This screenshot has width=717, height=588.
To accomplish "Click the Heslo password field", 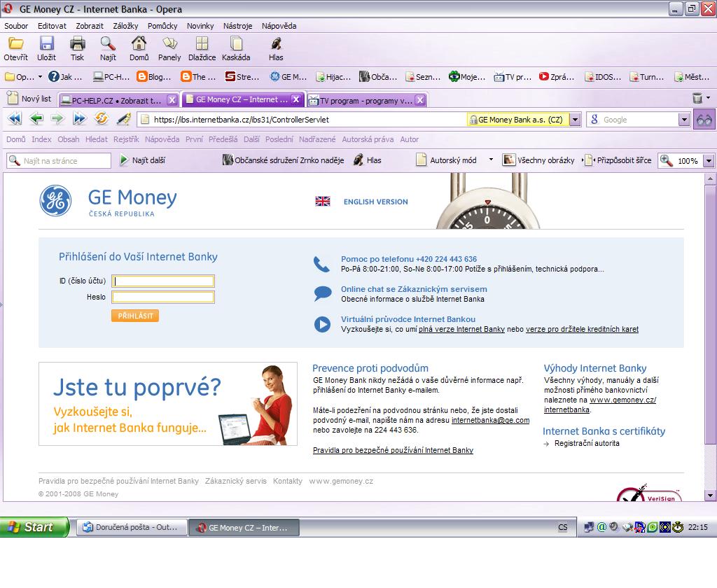I will coord(163,297).
